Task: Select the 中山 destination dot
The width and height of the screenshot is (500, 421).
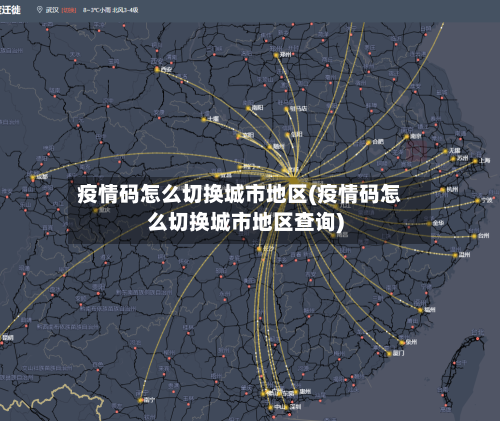Action: tap(270, 407)
